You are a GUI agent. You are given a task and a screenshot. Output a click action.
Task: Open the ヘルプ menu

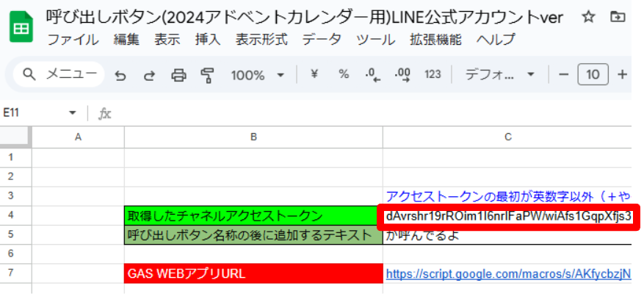pyautogui.click(x=496, y=40)
